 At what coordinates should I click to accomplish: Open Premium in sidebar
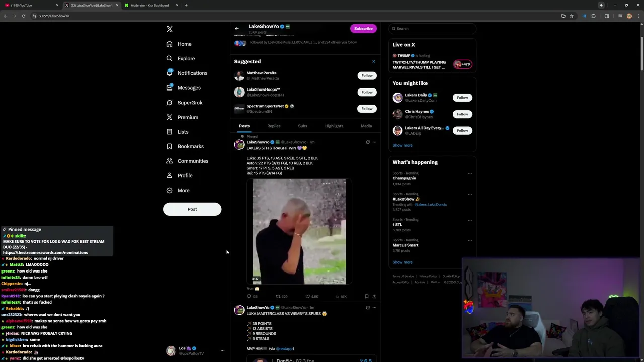tap(182, 117)
